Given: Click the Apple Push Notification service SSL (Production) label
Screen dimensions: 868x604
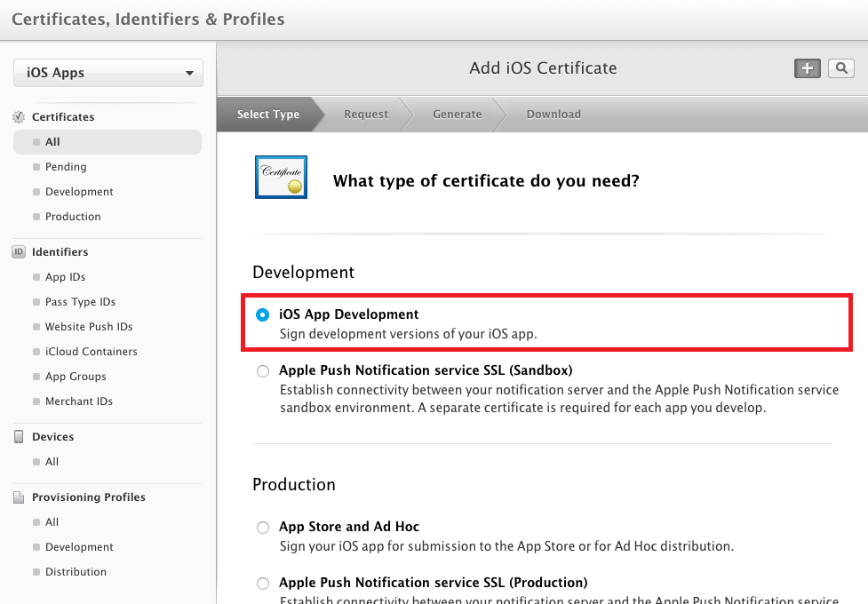Looking at the screenshot, I should tap(434, 583).
